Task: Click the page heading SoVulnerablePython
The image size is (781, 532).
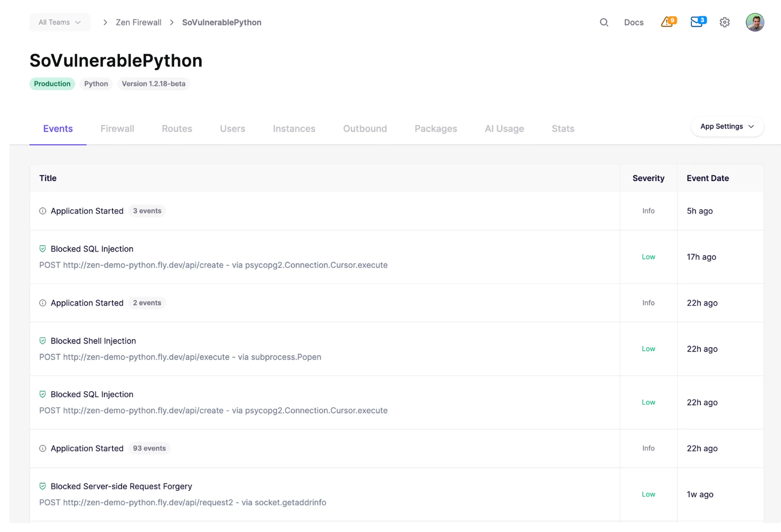Action: [x=116, y=60]
